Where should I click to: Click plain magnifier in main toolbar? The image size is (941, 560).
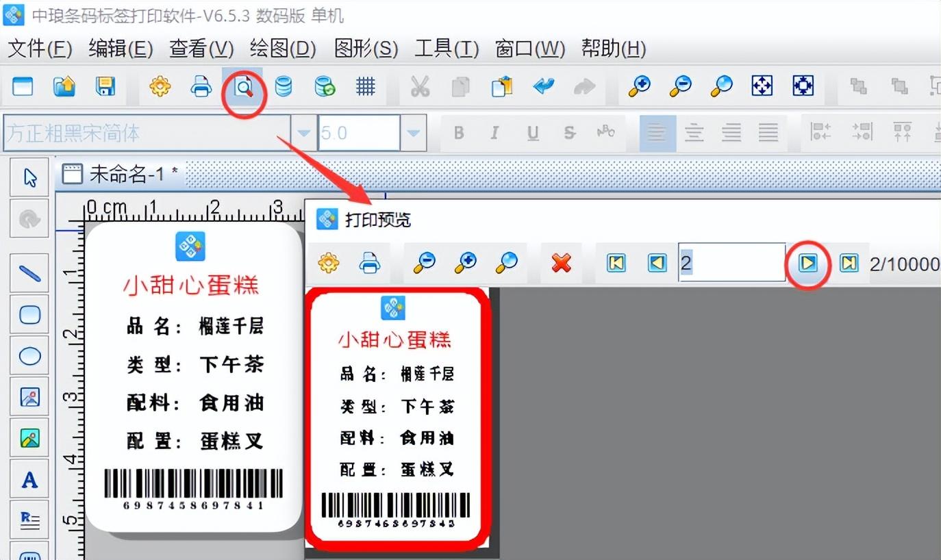(x=721, y=86)
